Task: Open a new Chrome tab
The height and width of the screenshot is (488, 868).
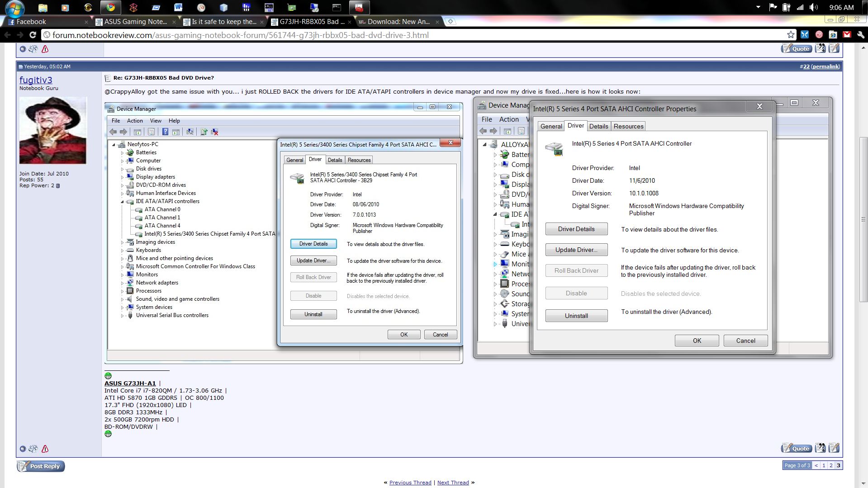Action: click(x=451, y=21)
